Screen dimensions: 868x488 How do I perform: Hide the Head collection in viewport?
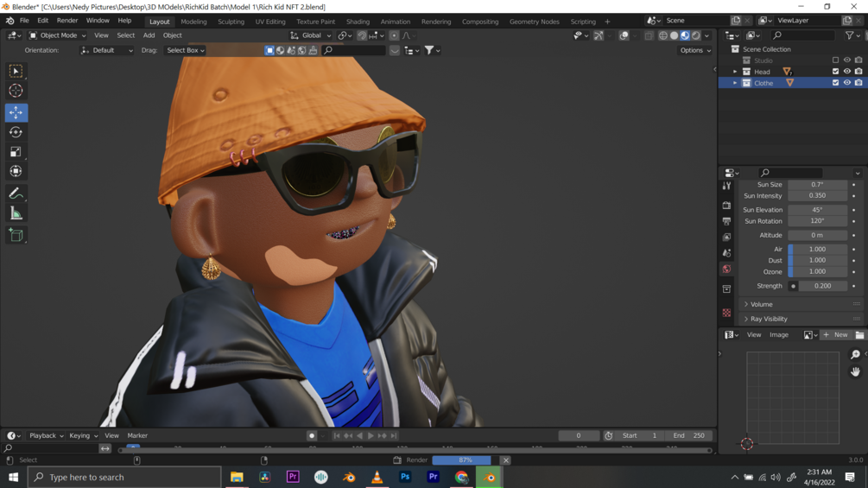[847, 72]
